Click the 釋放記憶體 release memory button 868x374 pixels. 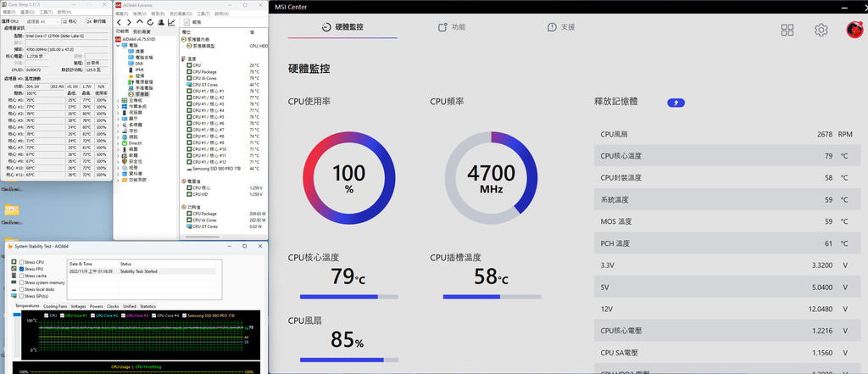[x=676, y=102]
